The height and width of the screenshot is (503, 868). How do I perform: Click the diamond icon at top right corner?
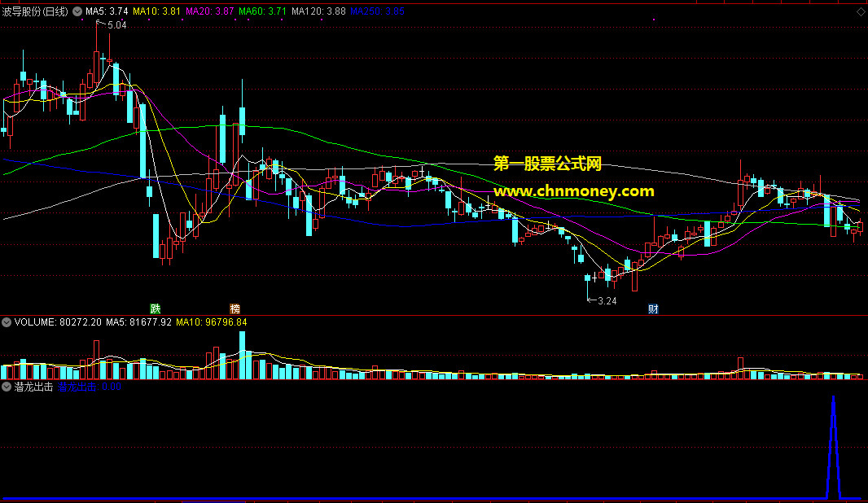pos(860,11)
